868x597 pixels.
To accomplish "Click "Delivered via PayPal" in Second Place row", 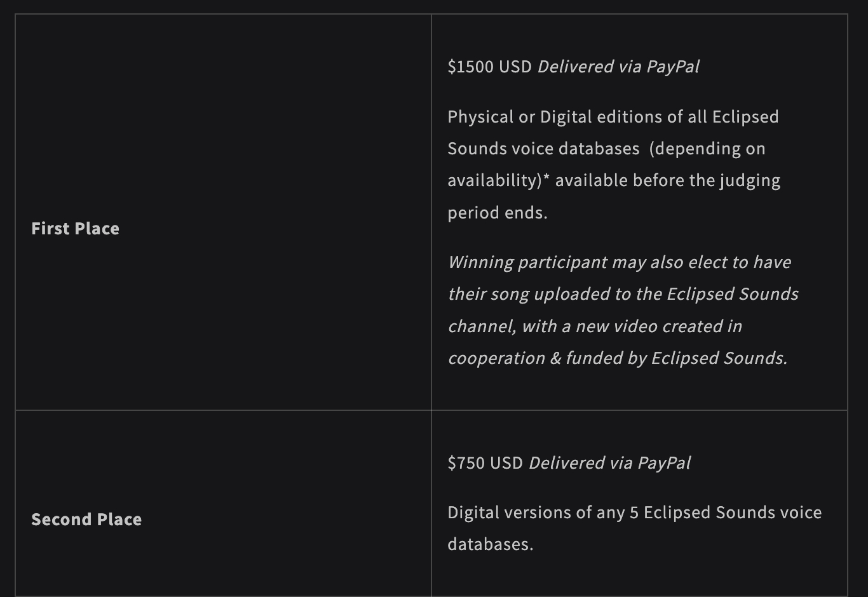I will click(x=609, y=463).
